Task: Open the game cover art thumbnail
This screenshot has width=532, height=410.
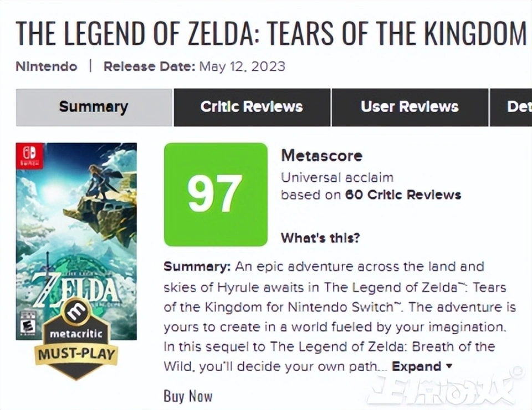Action: click(x=76, y=222)
